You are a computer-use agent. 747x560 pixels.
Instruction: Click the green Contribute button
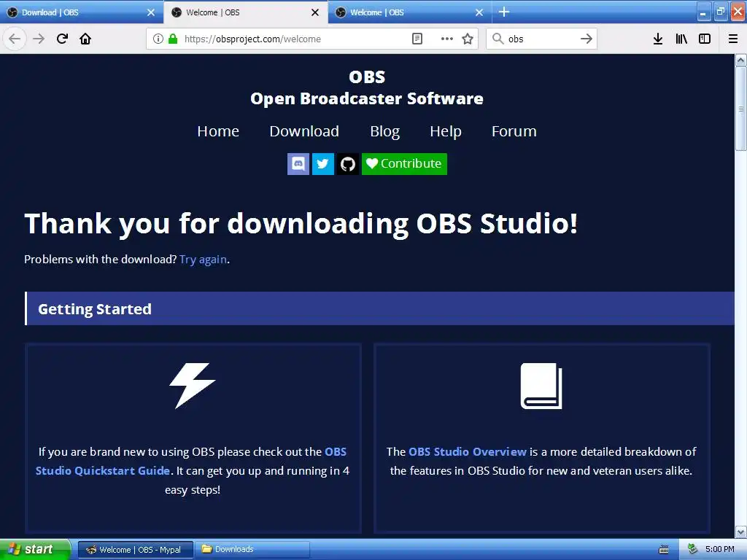(404, 164)
